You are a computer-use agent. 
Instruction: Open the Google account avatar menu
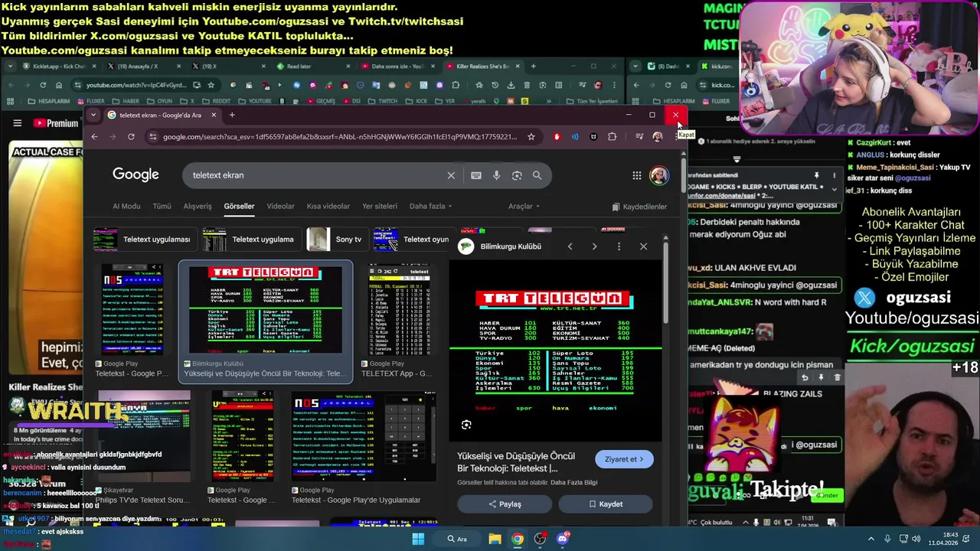(659, 175)
